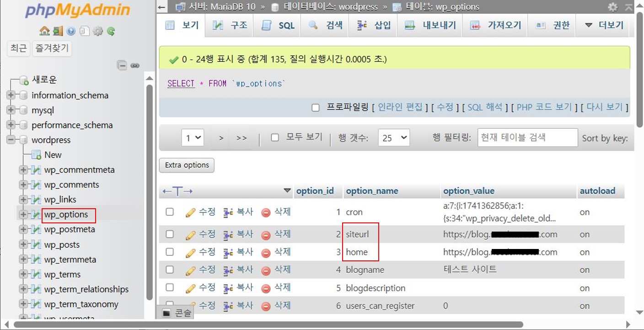Collapse the wordpress database node
The image size is (644, 330).
pos(11,140)
